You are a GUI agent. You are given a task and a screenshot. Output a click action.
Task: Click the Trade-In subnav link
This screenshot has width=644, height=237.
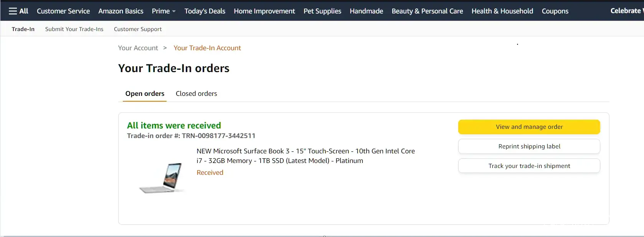click(23, 29)
